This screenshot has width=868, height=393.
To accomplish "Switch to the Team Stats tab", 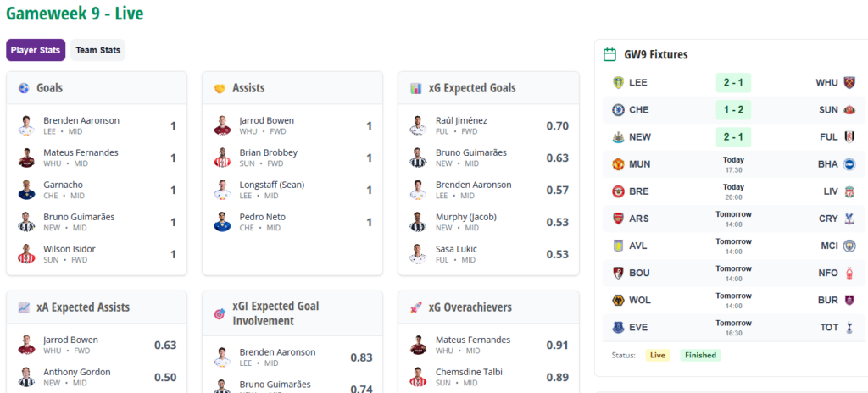I will point(97,50).
